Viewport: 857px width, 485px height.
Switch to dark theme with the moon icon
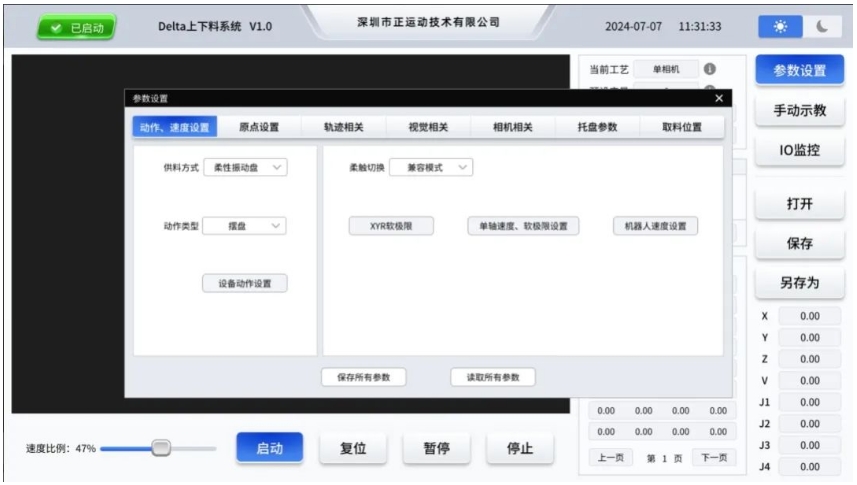(821, 26)
